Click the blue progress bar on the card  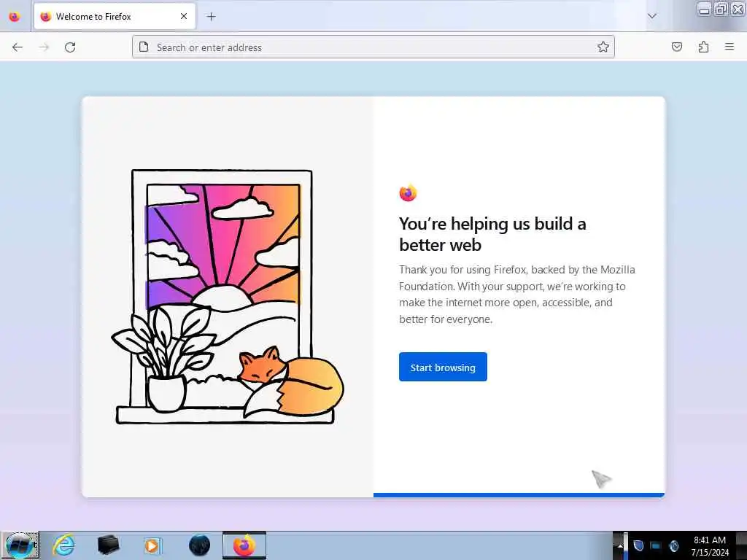[x=519, y=495]
